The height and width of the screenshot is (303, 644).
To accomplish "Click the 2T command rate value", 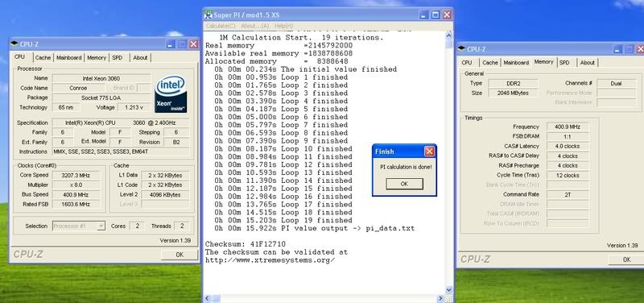I will [568, 195].
